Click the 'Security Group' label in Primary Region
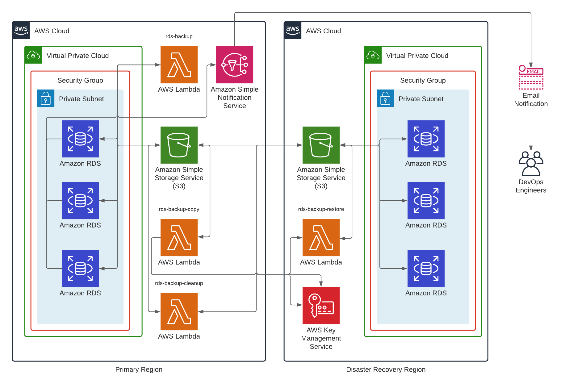This screenshot has height=392, width=565. coord(80,80)
